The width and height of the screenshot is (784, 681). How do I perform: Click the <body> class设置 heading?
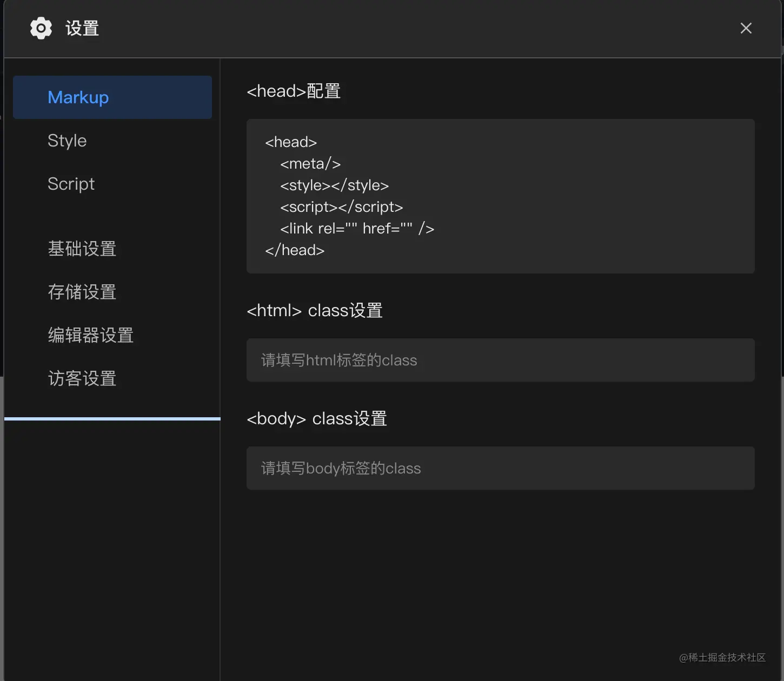tap(317, 418)
